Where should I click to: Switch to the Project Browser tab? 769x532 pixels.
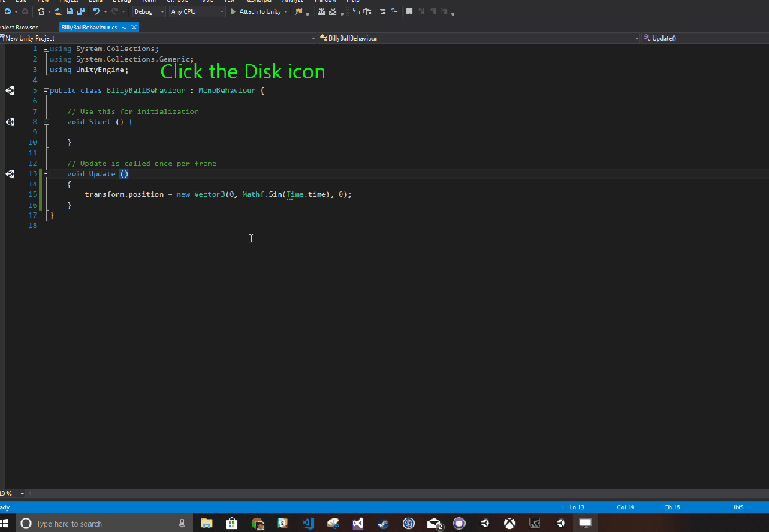[x=20, y=27]
